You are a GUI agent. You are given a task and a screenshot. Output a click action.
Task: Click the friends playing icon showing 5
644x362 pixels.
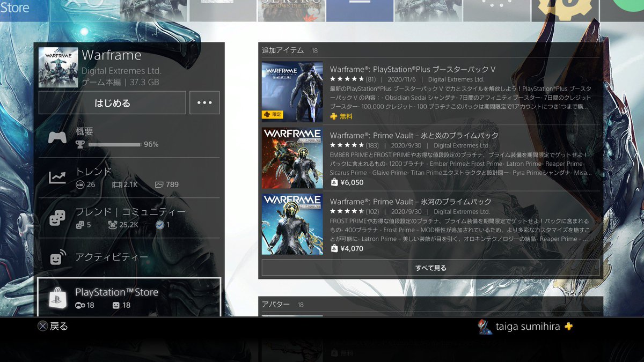tap(79, 225)
